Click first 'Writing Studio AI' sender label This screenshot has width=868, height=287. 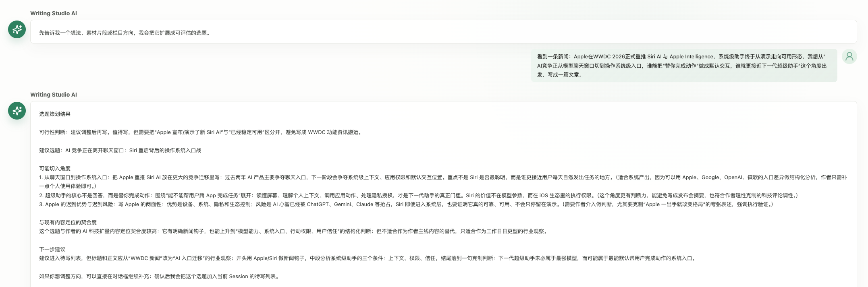[x=54, y=13]
